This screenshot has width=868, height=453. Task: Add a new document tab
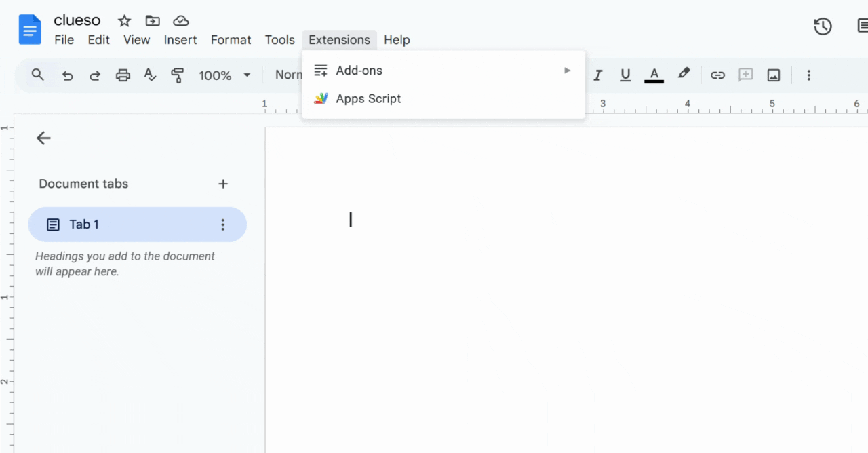pos(223,184)
